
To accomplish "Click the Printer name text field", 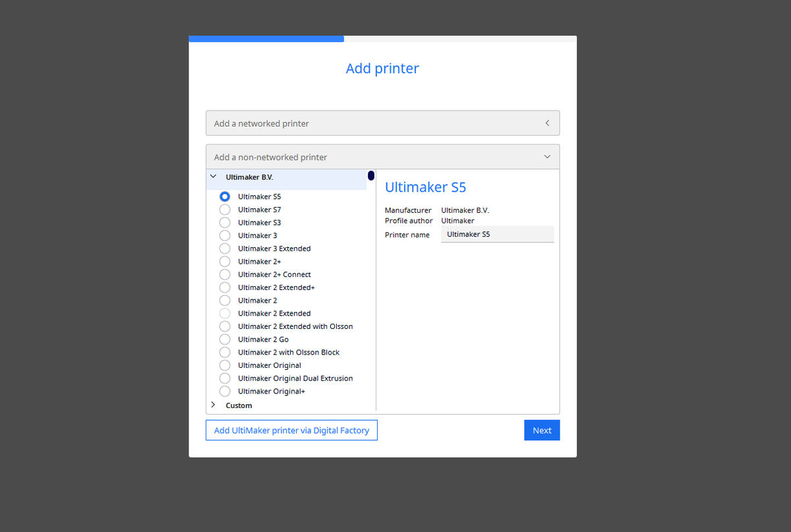I will point(497,234).
